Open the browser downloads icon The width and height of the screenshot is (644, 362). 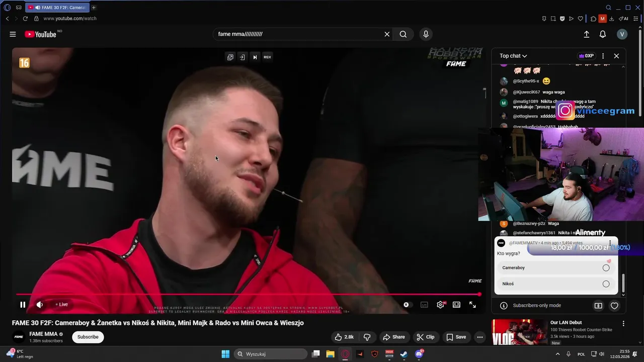point(611,19)
